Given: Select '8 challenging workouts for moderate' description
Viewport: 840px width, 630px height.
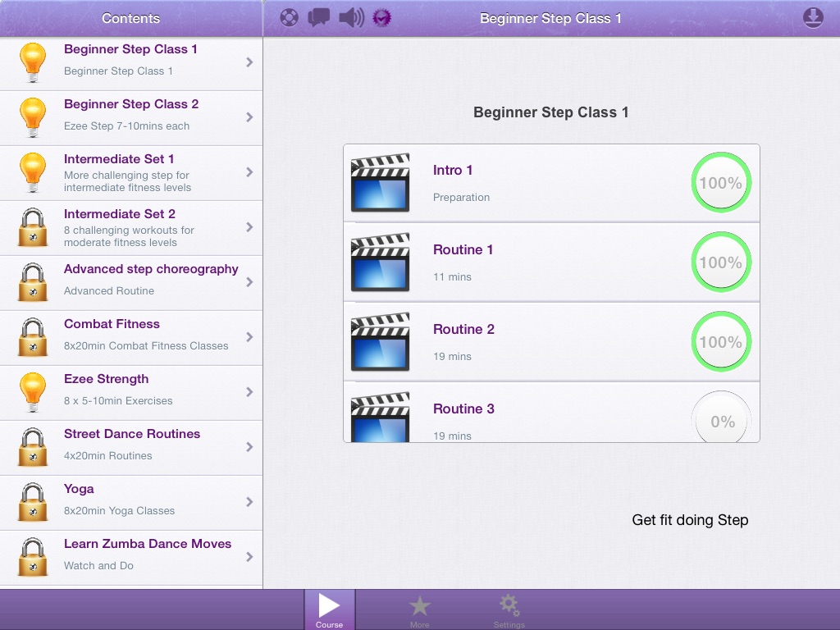Looking at the screenshot, I should click(x=129, y=236).
